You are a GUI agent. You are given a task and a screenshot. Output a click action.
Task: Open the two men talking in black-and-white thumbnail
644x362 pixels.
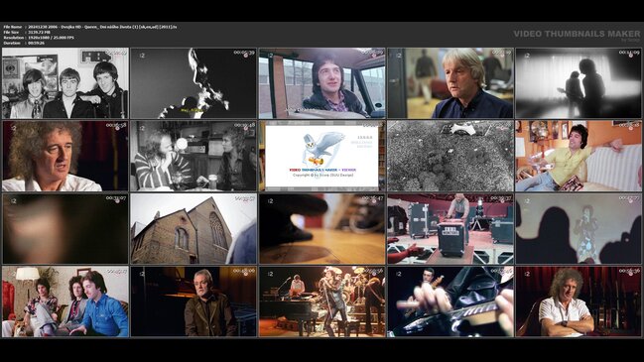[193, 156]
